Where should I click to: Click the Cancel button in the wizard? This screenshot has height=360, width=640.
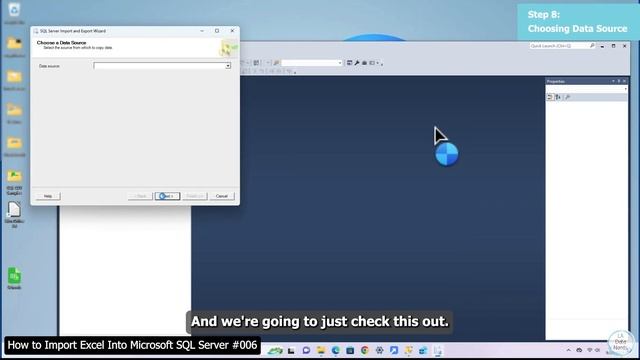point(222,196)
